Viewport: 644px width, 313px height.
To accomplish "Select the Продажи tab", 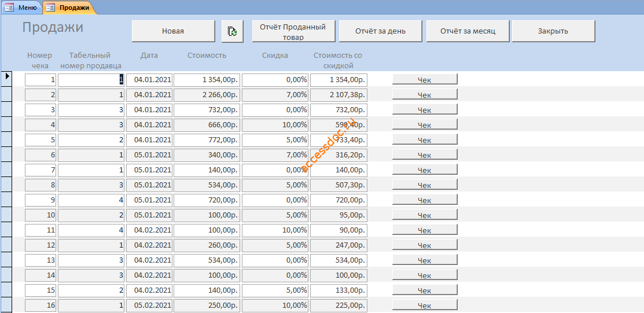I will pyautogui.click(x=69, y=7).
